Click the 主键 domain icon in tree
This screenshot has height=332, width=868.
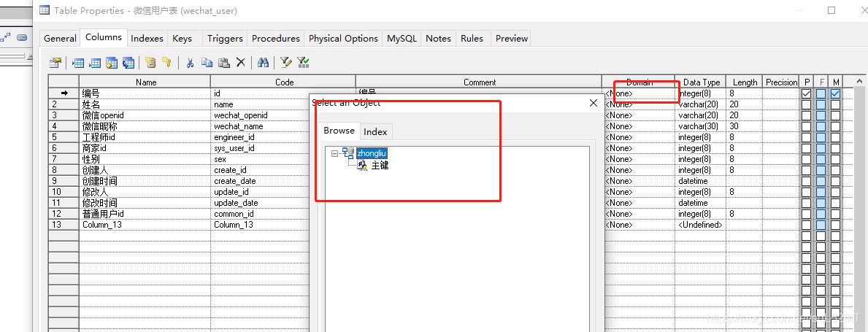pos(363,165)
